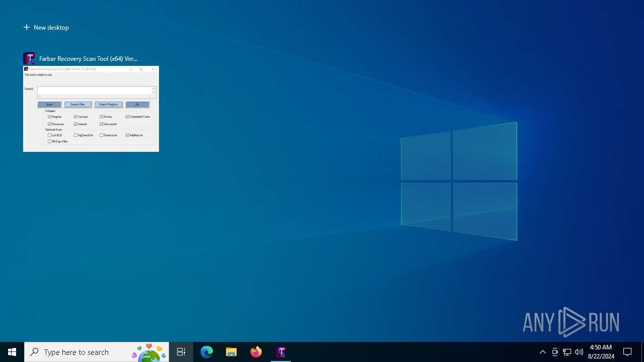
Task: Select the Farbar Recovery Scan Tool window thumbnail
Action: point(91,109)
